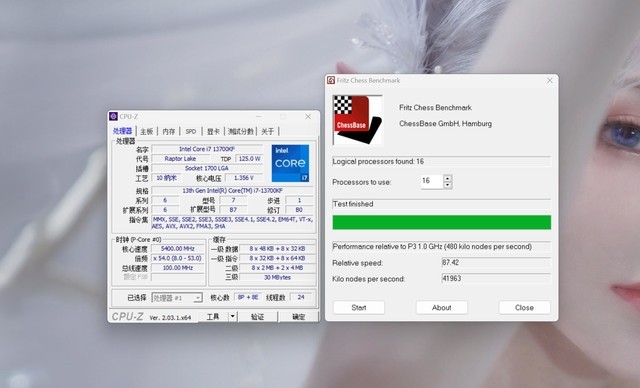Close the Fritz Chess Benchmark window
Image resolution: width=640 pixels, height=388 pixels.
[549, 80]
